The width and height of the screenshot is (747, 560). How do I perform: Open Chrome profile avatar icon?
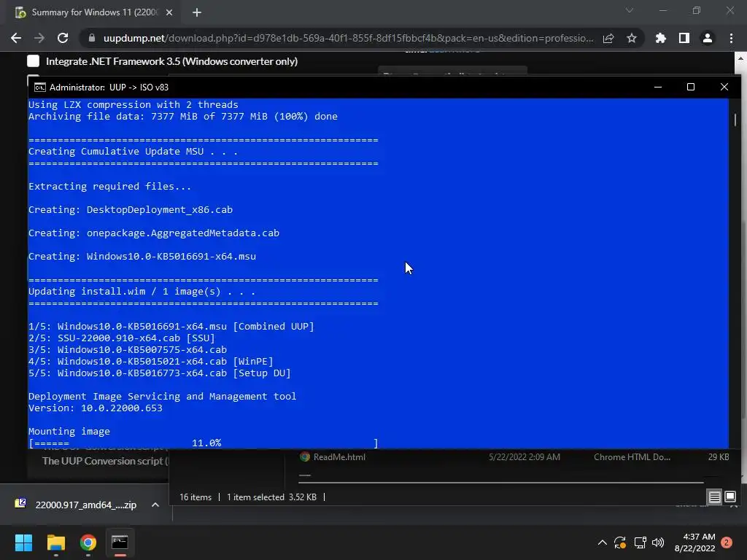(x=708, y=38)
